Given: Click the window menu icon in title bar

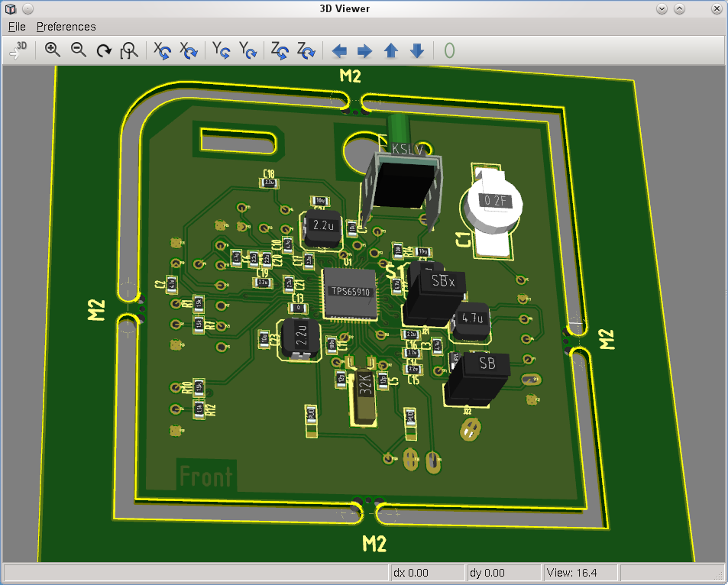Looking at the screenshot, I should coord(10,8).
